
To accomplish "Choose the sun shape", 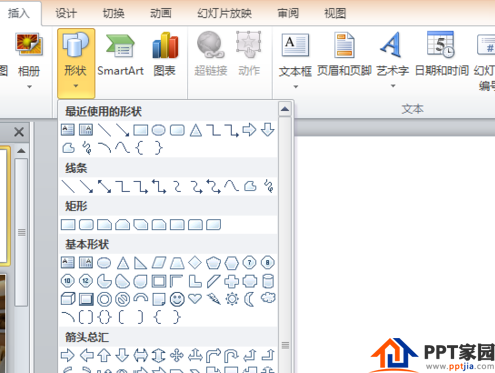I will [x=232, y=299].
